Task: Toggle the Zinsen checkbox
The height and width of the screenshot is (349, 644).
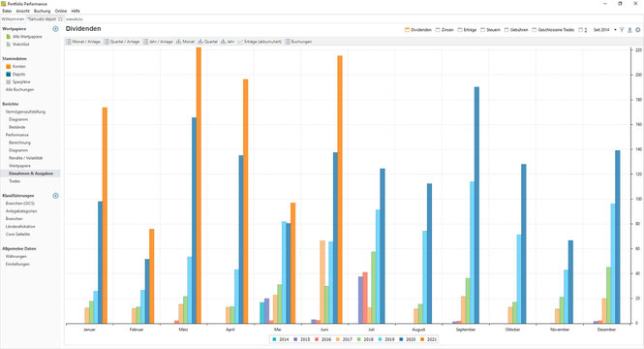Action: pyautogui.click(x=438, y=30)
